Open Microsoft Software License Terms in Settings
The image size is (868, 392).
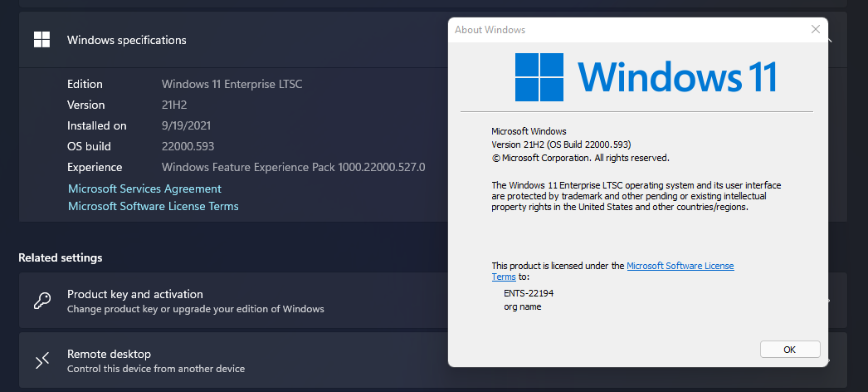click(x=154, y=207)
